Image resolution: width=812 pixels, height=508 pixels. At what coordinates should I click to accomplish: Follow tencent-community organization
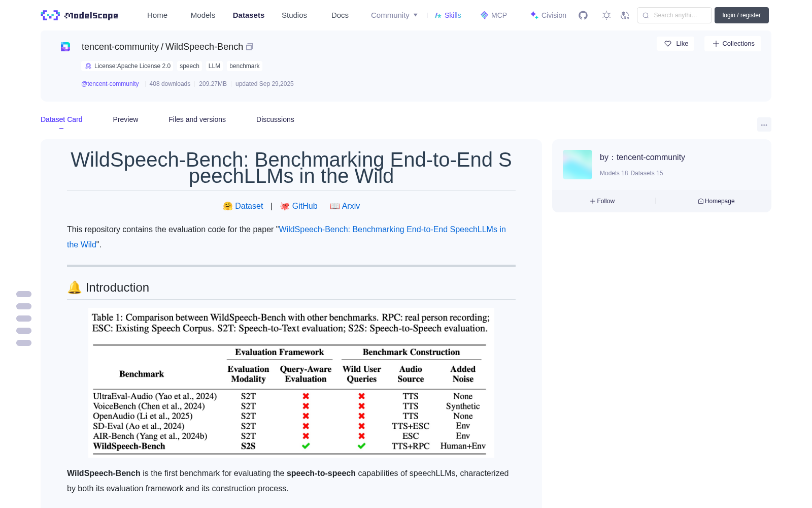602,201
